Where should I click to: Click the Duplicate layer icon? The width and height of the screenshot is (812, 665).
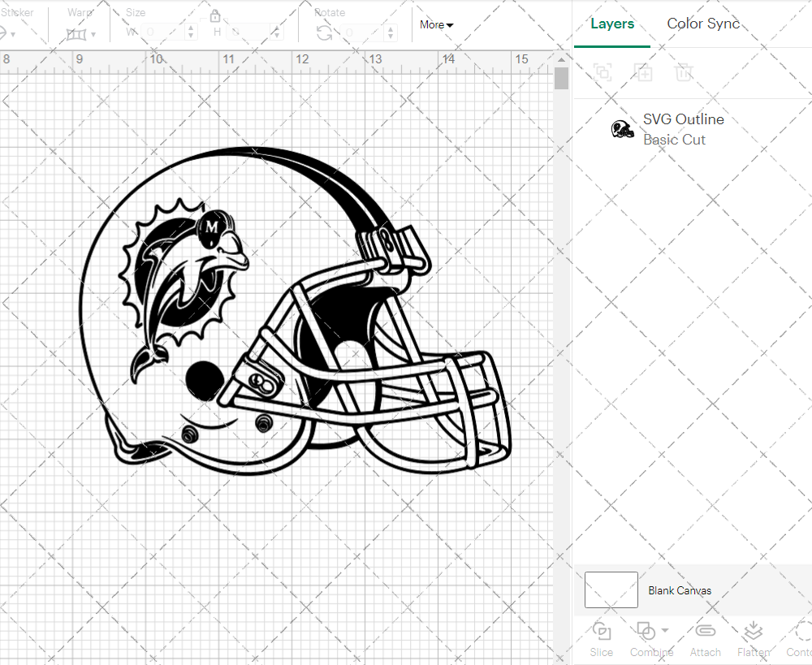(643, 72)
